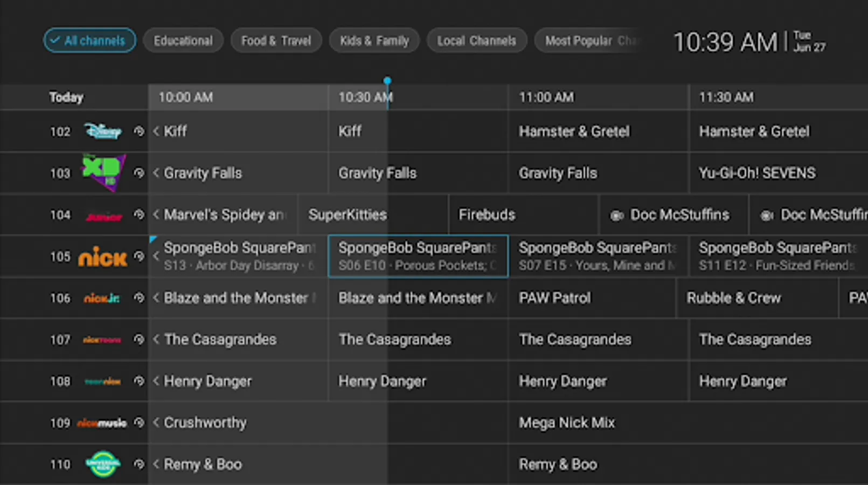Go back earlier on the Blaze row
Screen dimensions: 868x485
pyautogui.click(x=156, y=297)
